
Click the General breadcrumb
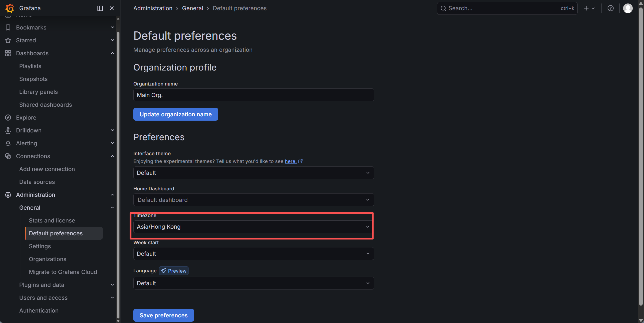pyautogui.click(x=193, y=8)
